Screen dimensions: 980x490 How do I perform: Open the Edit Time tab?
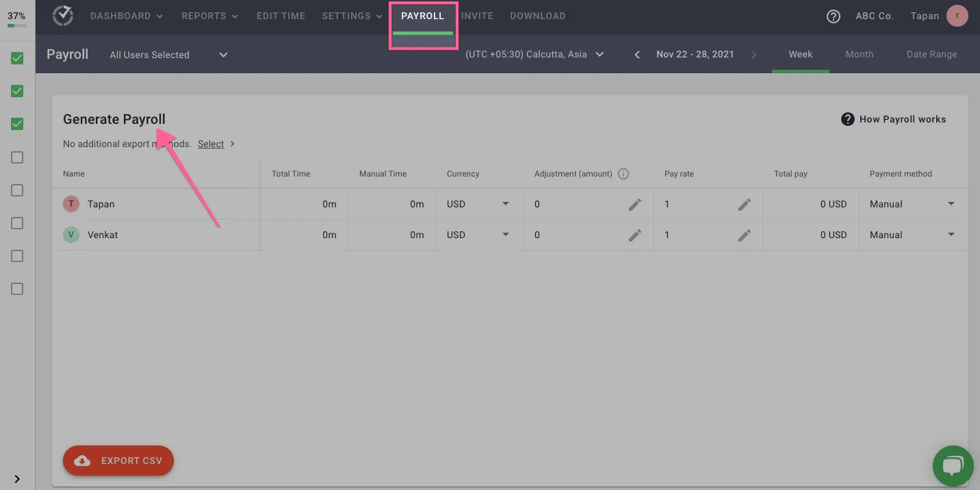(x=281, y=16)
